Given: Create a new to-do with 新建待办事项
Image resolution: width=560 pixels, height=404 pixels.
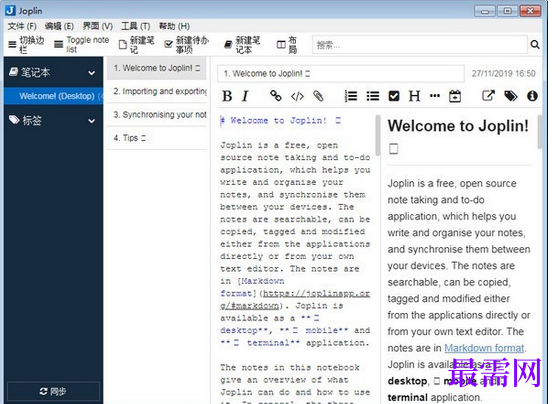Looking at the screenshot, I should [x=186, y=45].
